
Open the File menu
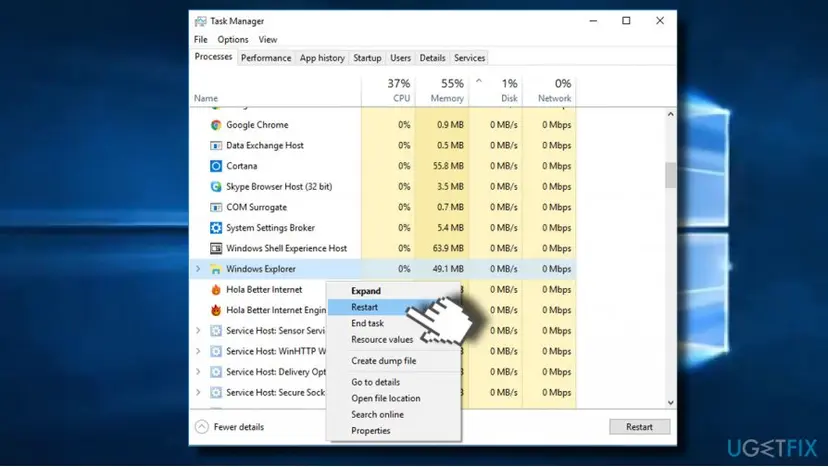(x=201, y=40)
